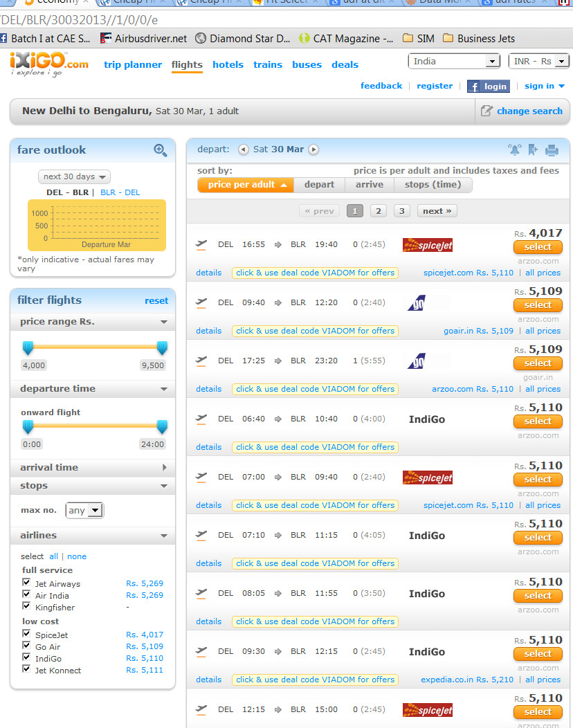Open next 30 days dropdown
This screenshot has height=728, width=573.
click(x=74, y=176)
